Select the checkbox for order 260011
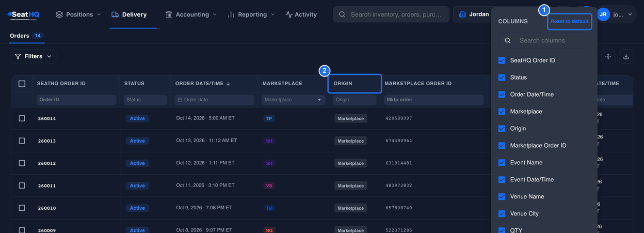Viewport: 644px width, 233px height. click(22, 185)
